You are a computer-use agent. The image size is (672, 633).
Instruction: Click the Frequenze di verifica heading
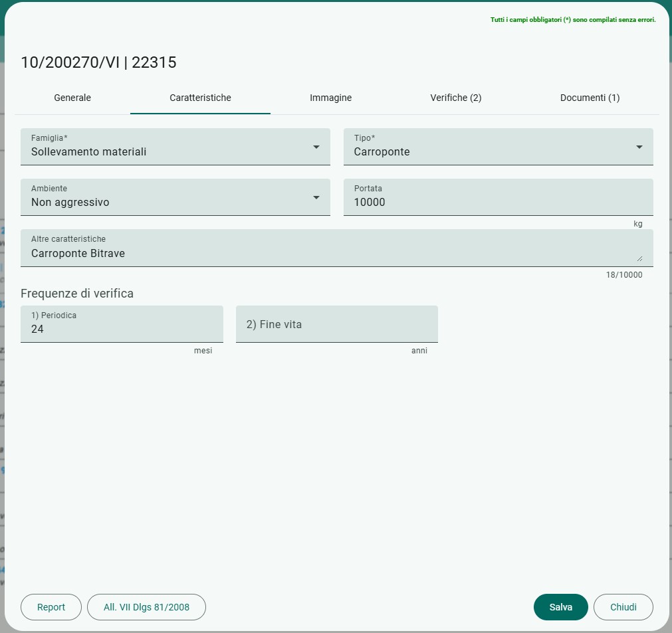(77, 294)
